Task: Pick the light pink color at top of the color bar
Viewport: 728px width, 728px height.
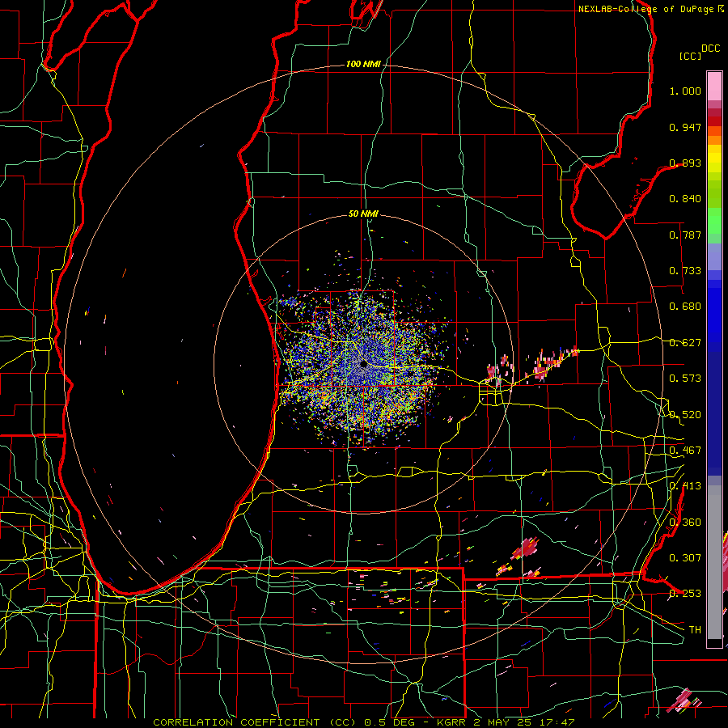Action: click(714, 87)
